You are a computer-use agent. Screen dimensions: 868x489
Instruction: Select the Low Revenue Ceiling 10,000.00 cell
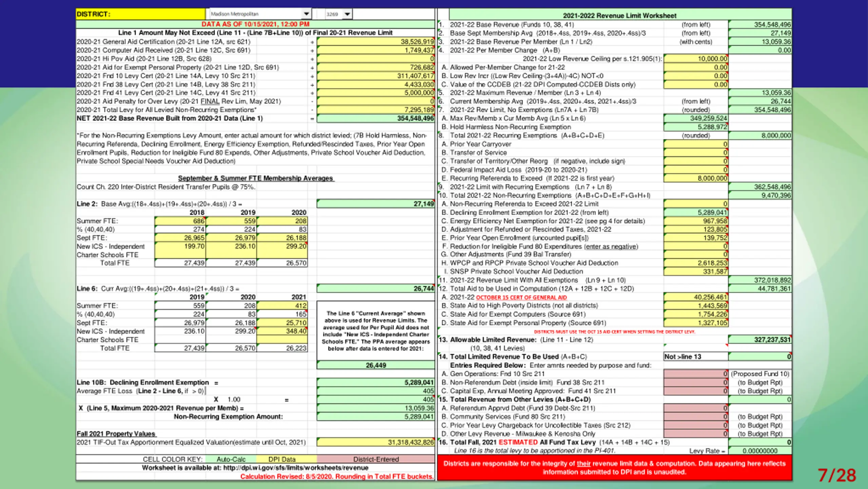click(696, 59)
